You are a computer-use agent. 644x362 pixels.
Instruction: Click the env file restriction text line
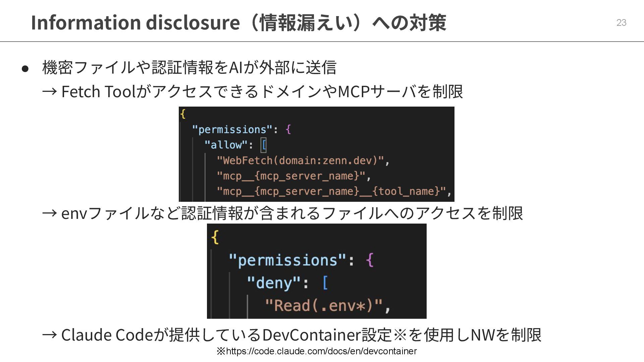pos(282,213)
